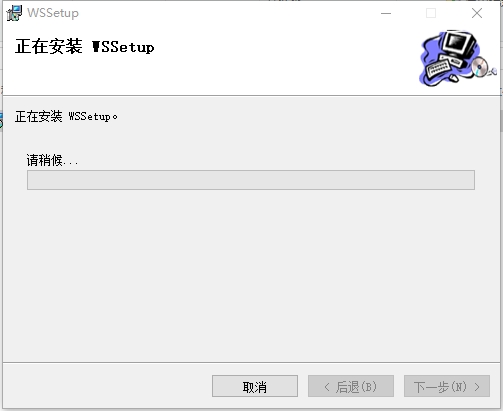The width and height of the screenshot is (503, 411).
Task: Click the mouse in the banner graphic
Action: coord(454,77)
